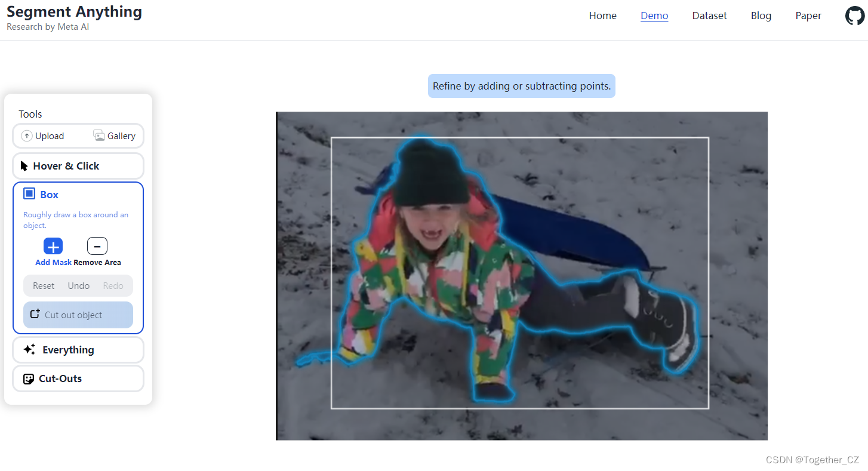Click the Gallery picture icon
The width and height of the screenshot is (868, 471).
pyautogui.click(x=99, y=136)
